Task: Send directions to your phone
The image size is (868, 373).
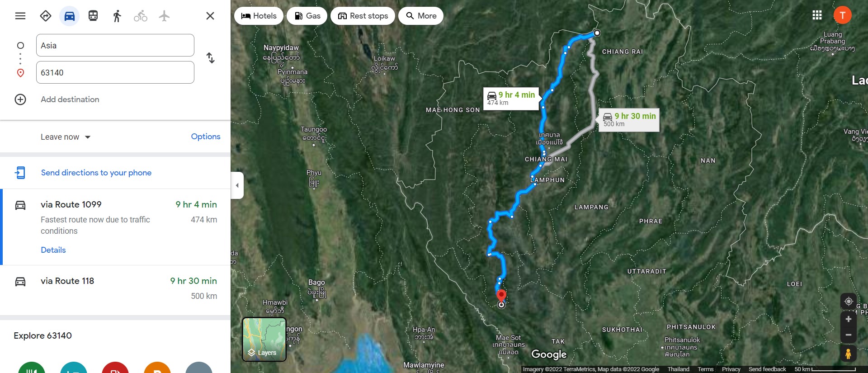Action: coord(96,173)
